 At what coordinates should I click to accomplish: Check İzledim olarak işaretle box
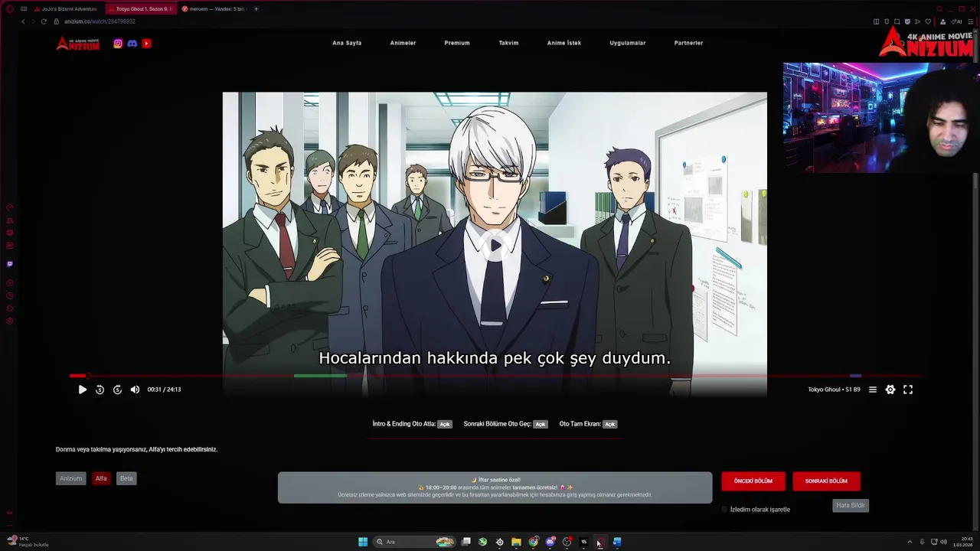(724, 510)
